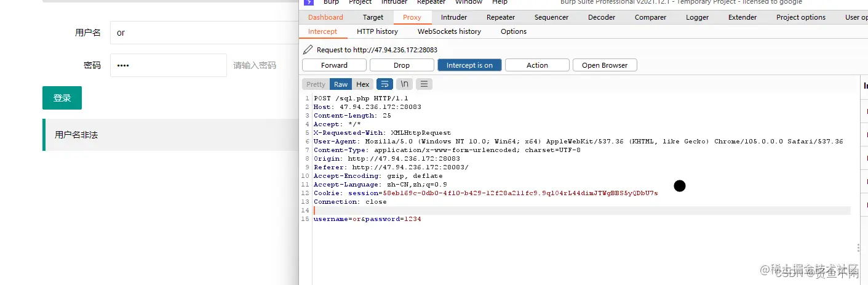Toggle the Intercept is on button

469,65
